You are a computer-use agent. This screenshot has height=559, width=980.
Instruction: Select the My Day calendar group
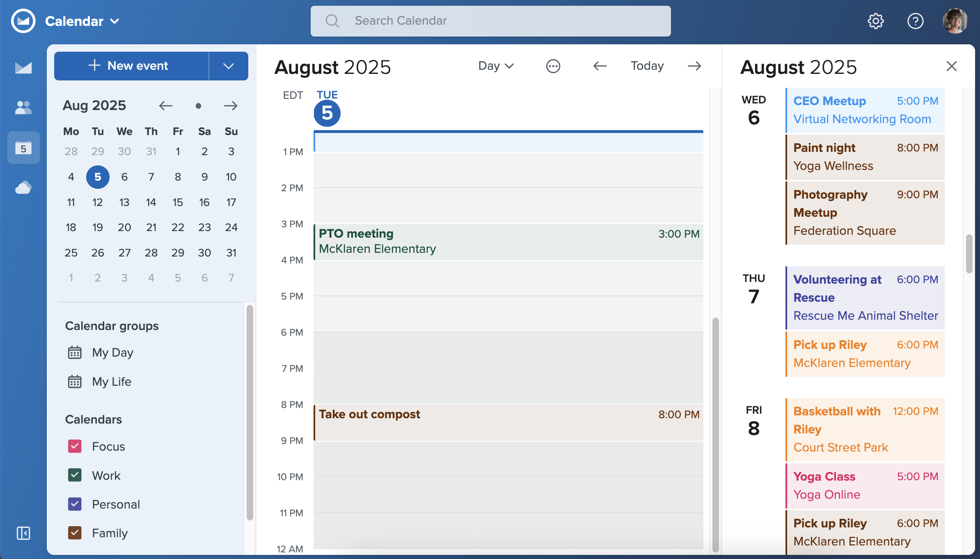pos(112,353)
